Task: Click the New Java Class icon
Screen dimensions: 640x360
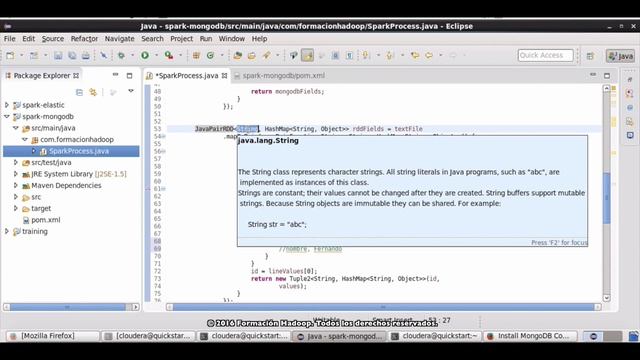Action: [210, 56]
